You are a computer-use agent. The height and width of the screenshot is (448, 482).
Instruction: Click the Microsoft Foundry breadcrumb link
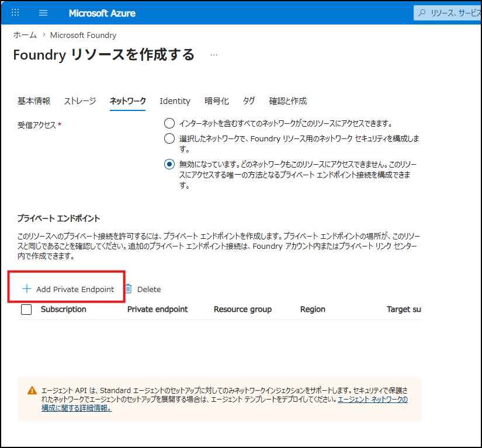(84, 35)
